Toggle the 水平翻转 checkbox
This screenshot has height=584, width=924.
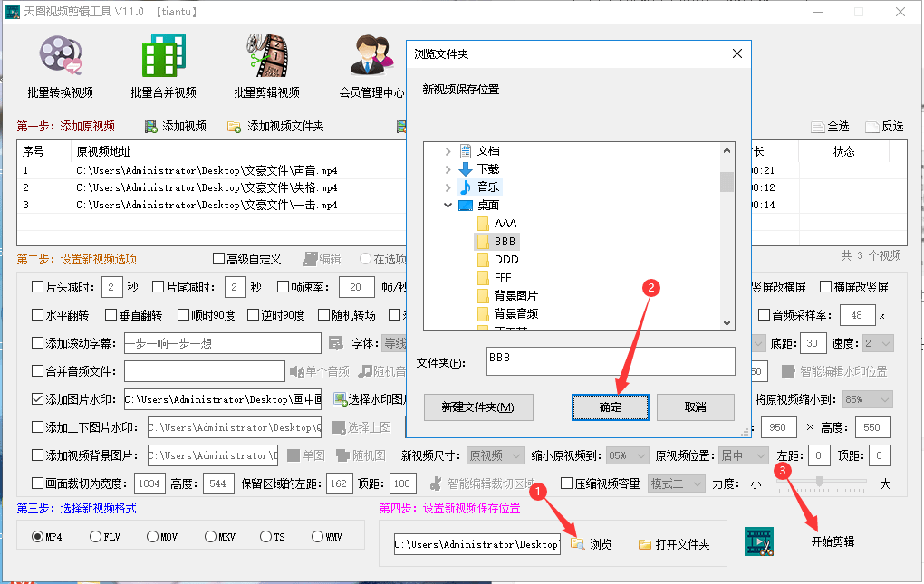pyautogui.click(x=38, y=315)
